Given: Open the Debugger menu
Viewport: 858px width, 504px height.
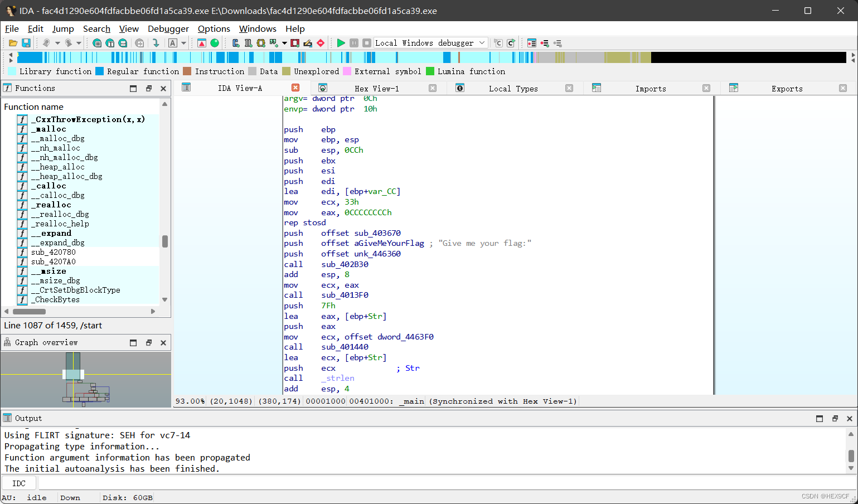Looking at the screenshot, I should (168, 28).
